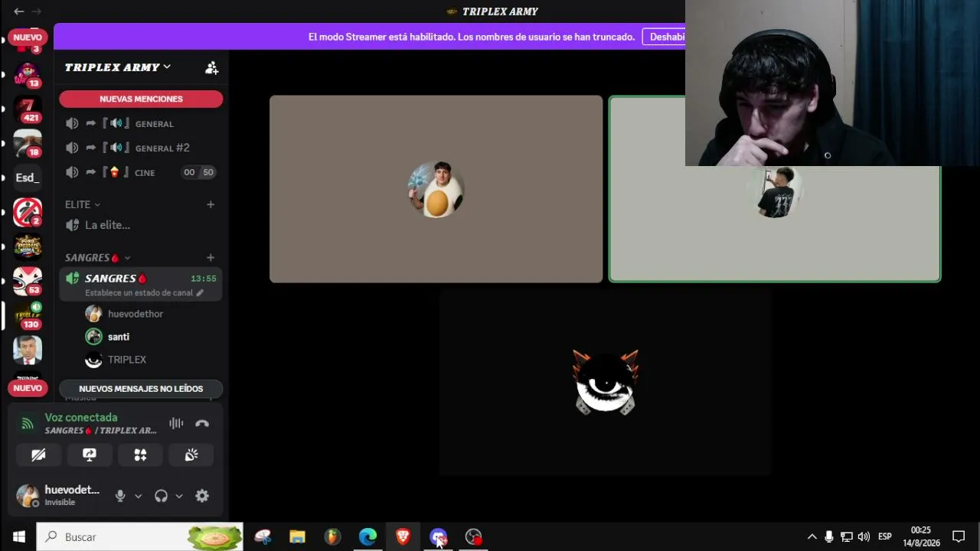Screen dimensions: 980x551
Task: Click the Buscar taskbar search field
Action: point(139,537)
